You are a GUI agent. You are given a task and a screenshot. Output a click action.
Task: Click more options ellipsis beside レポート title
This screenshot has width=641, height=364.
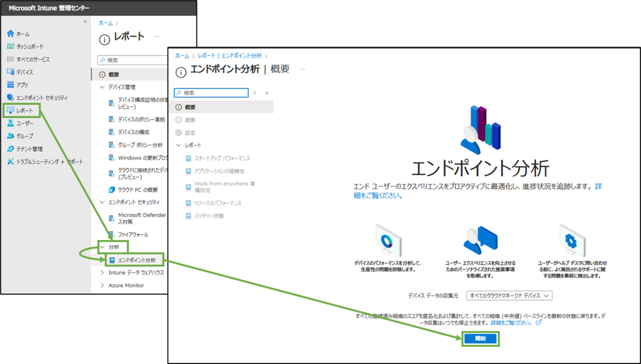tap(157, 37)
